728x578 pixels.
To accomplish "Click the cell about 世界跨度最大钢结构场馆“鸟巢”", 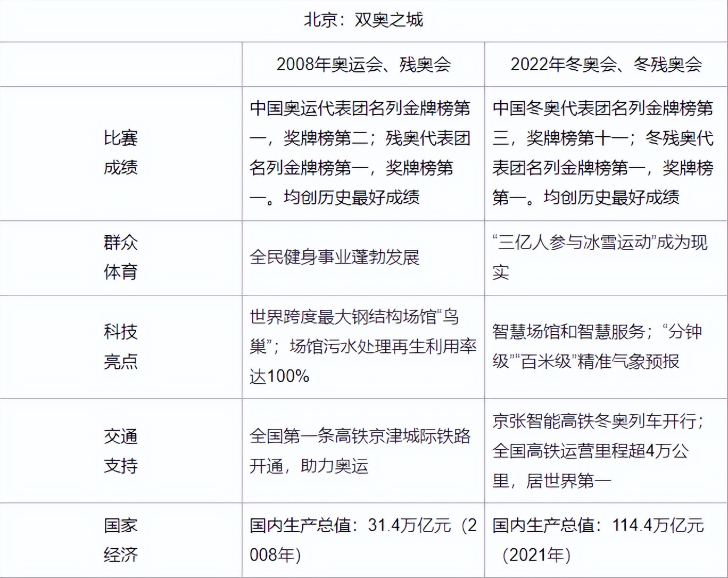I will [363, 346].
